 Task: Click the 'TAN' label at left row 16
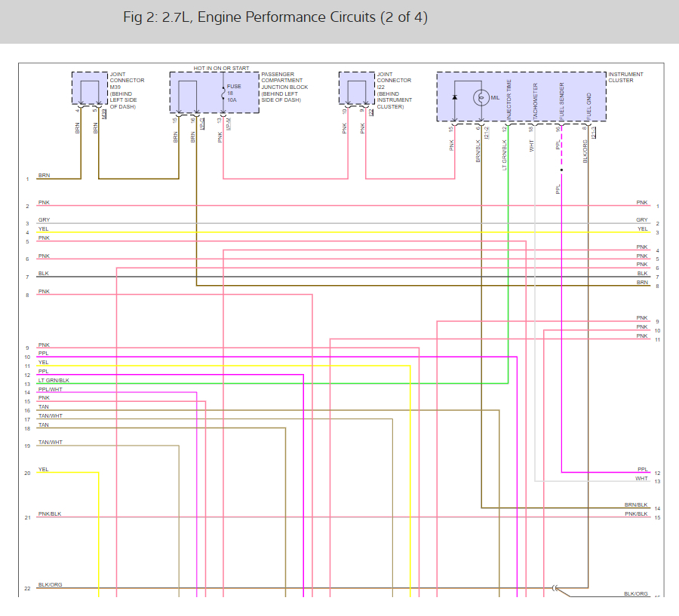(x=43, y=407)
